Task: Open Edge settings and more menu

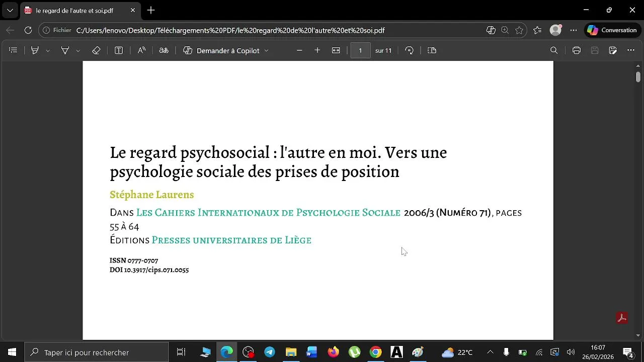Action: [574, 30]
